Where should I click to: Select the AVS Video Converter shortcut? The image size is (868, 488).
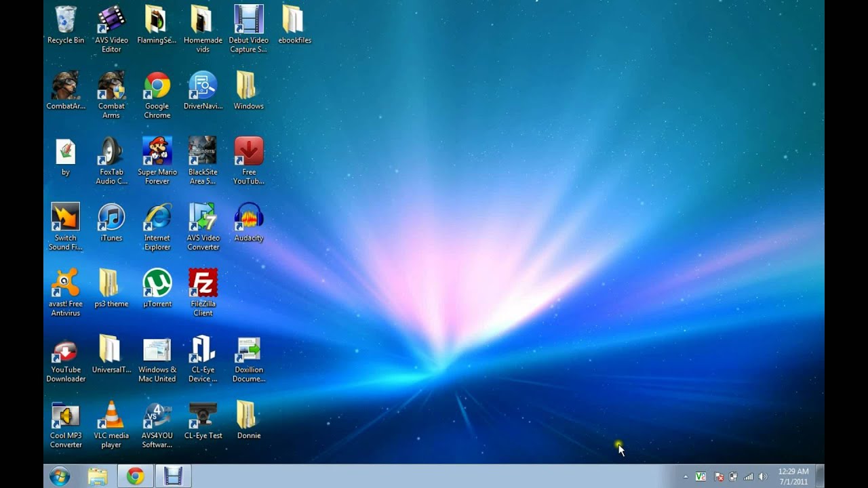pos(203,226)
